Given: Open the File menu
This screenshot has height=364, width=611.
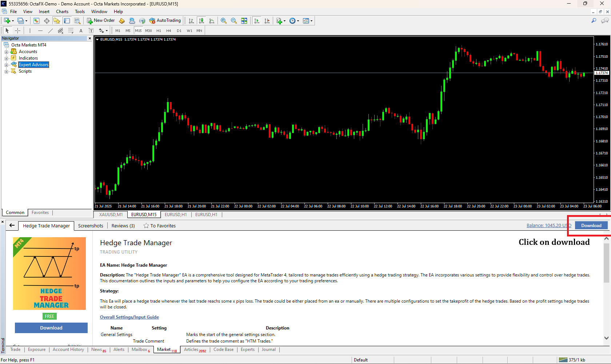Looking at the screenshot, I should tap(13, 12).
